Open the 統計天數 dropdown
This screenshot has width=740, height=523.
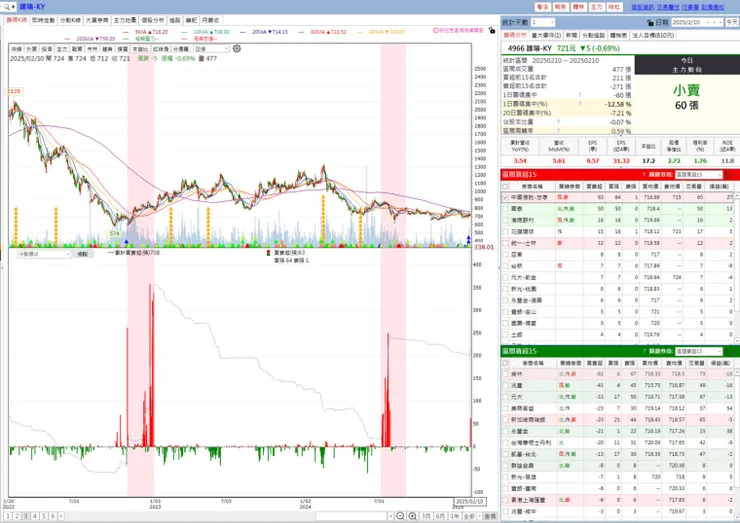coord(543,22)
